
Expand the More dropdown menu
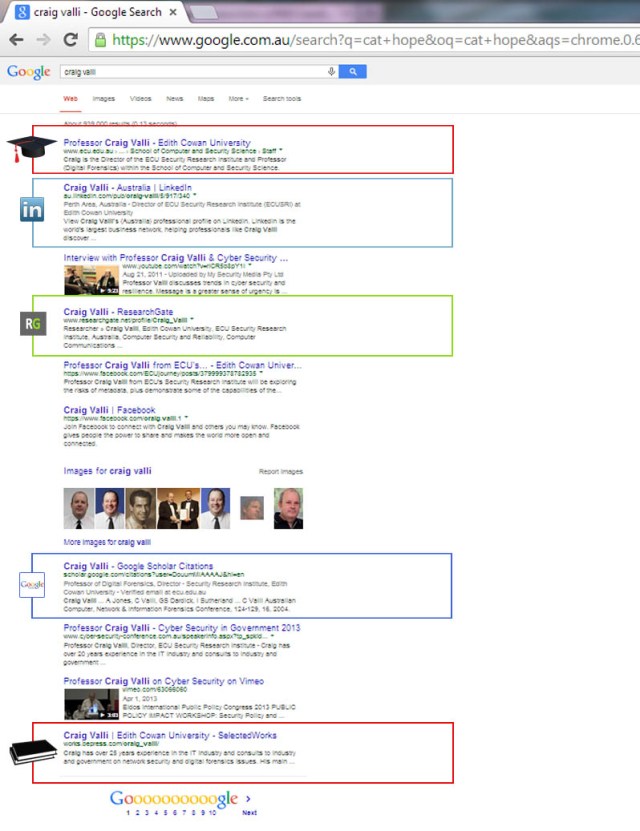(238, 99)
